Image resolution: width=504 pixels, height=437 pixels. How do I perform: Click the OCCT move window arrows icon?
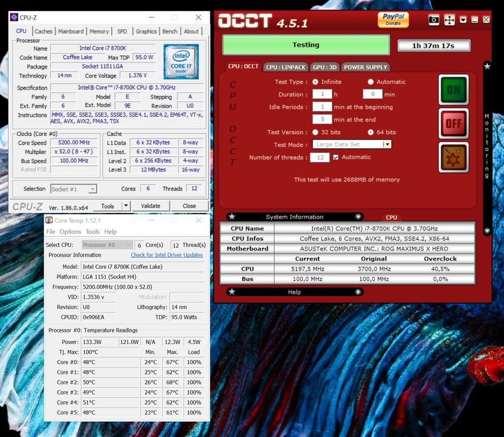click(449, 20)
